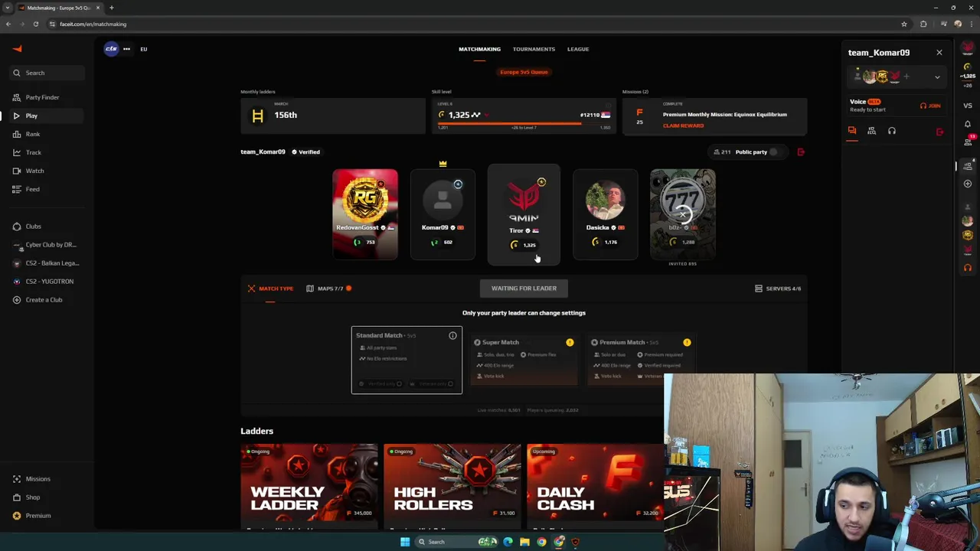Open friends list with 13 badge
This screenshot has height=551, width=980.
[968, 142]
